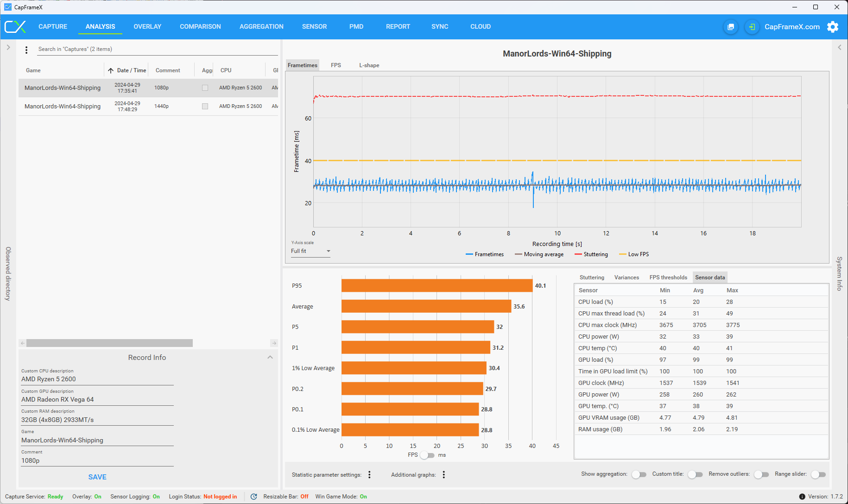Switch the FPS / ms unit toggle
The image size is (848, 504).
[427, 455]
